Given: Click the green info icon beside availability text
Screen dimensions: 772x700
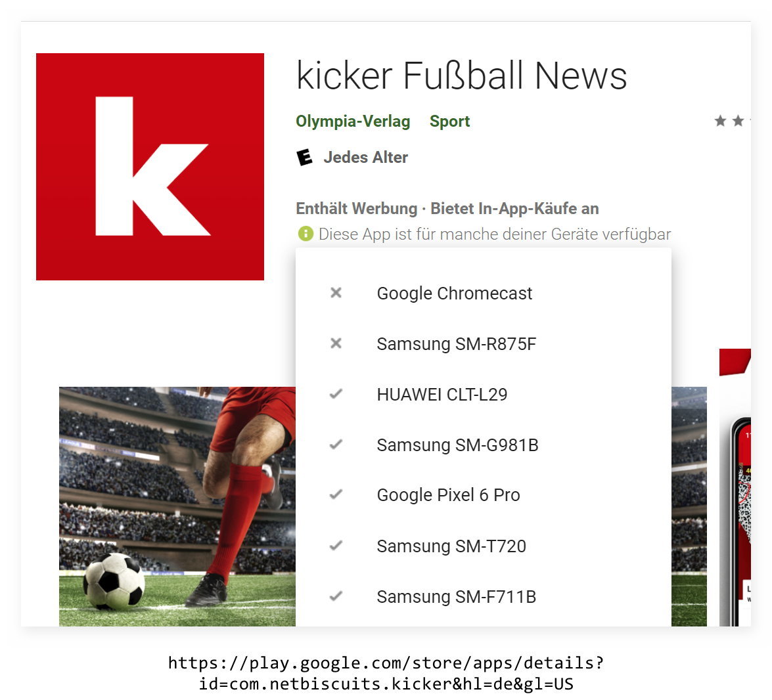Looking at the screenshot, I should (306, 234).
